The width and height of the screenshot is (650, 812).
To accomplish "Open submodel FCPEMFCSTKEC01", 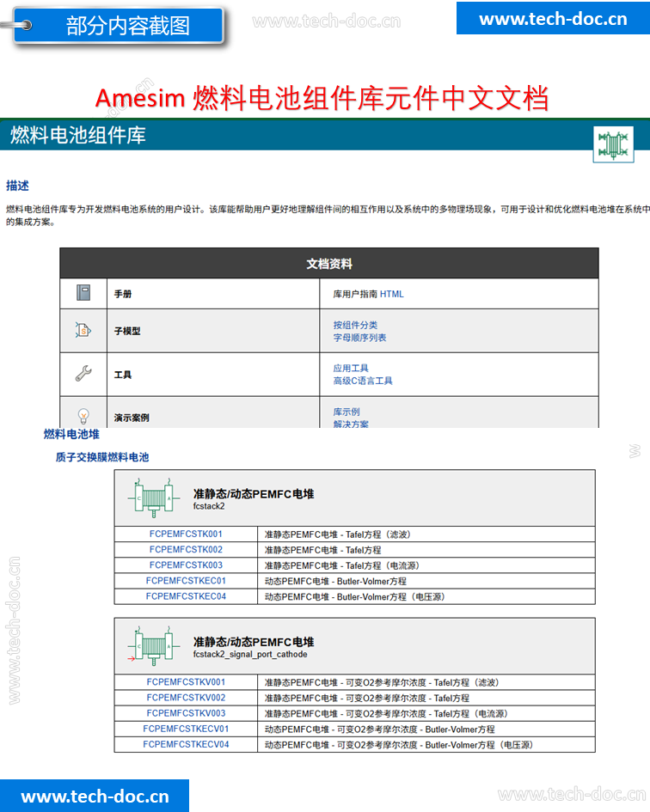I will tap(186, 581).
